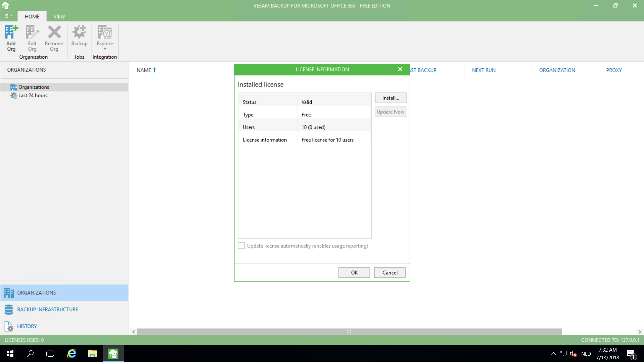Viewport: 644px width, 362px height.
Task: Click the Backup jobs gear icon
Action: point(79,33)
